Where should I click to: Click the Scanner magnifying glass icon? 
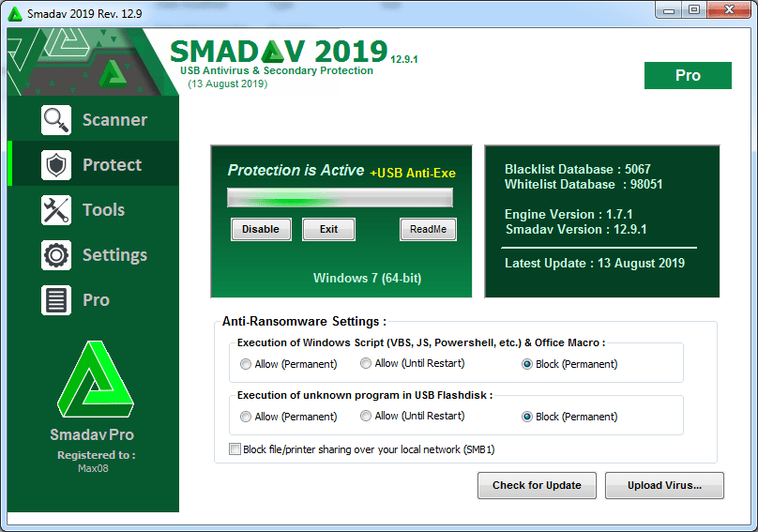[x=56, y=120]
